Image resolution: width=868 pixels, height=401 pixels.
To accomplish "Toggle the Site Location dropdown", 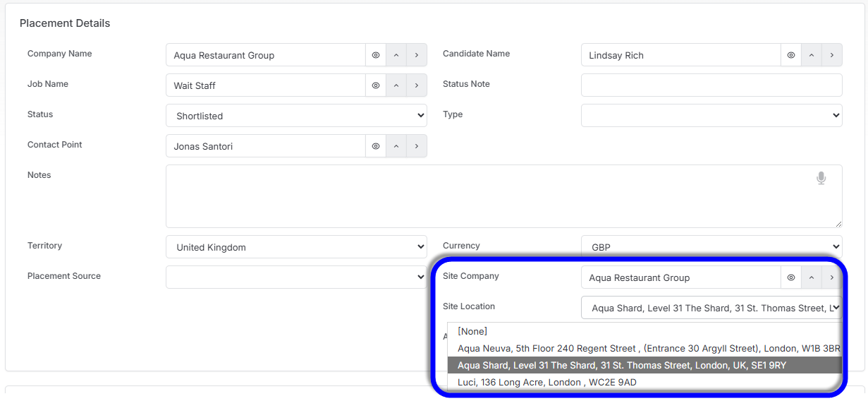I will pyautogui.click(x=711, y=308).
